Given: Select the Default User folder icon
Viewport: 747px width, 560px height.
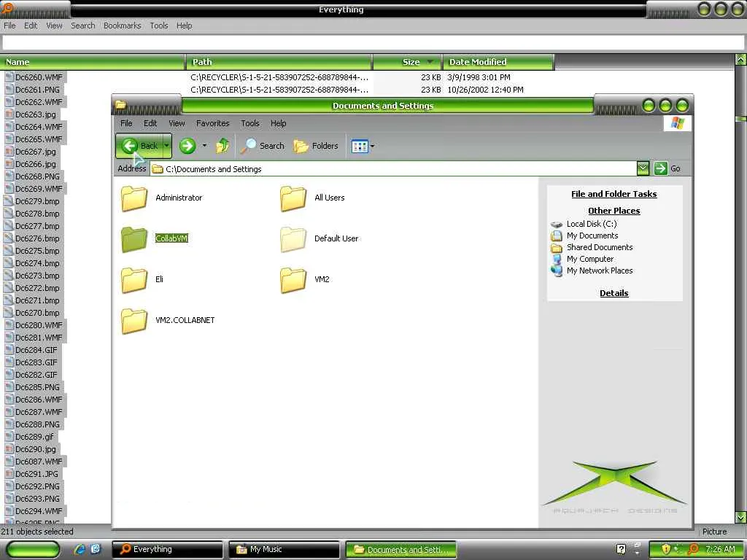Looking at the screenshot, I should [x=293, y=238].
